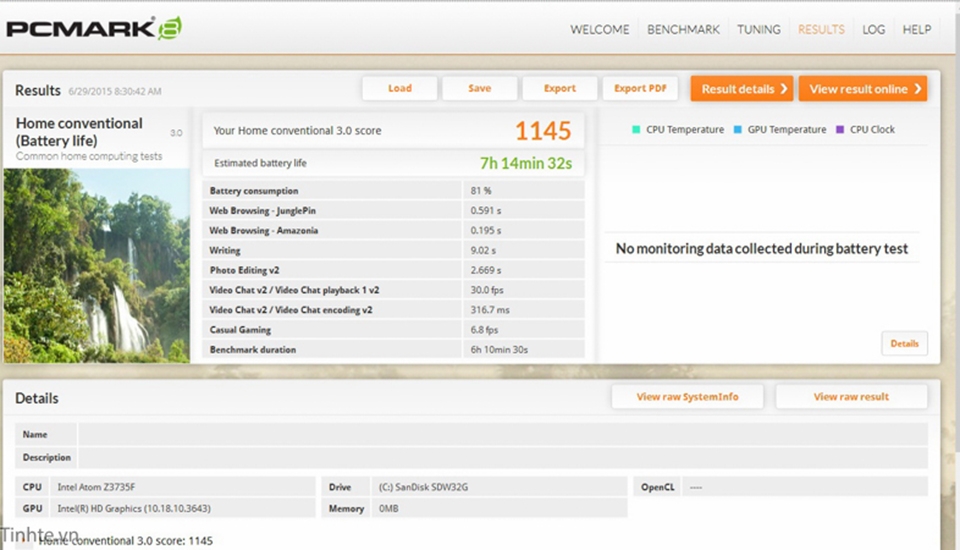Open View raw SystemInfo

coord(688,397)
